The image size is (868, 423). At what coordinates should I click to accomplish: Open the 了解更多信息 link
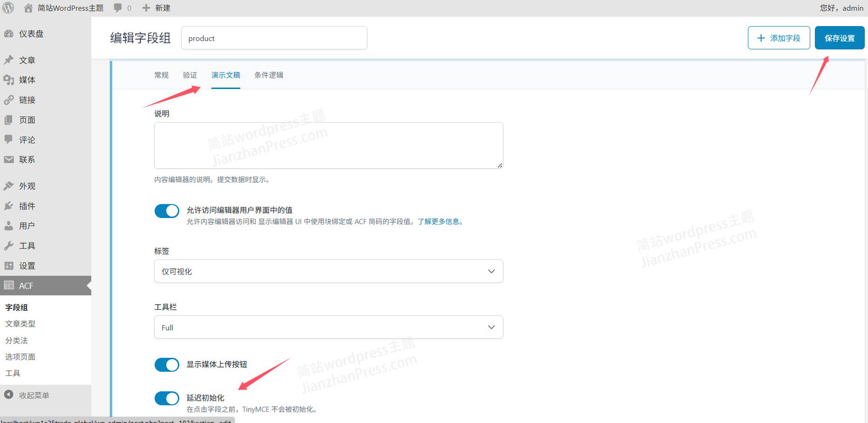point(440,222)
